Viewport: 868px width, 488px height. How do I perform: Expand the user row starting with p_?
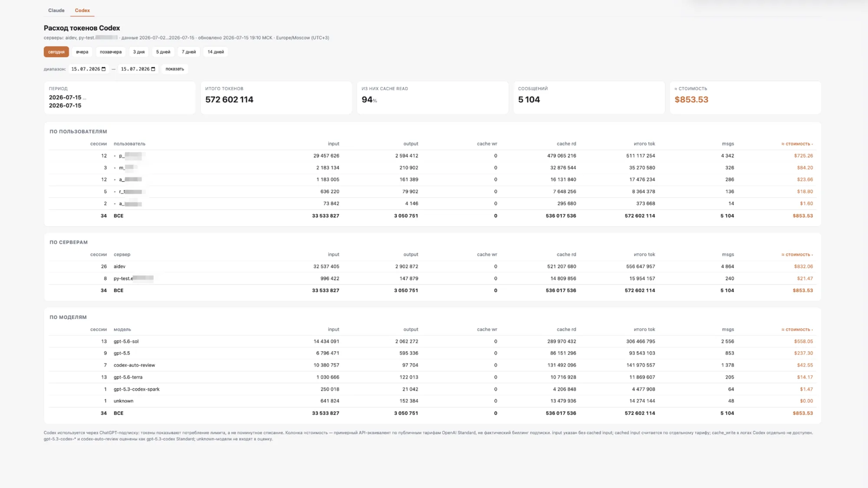(x=115, y=156)
